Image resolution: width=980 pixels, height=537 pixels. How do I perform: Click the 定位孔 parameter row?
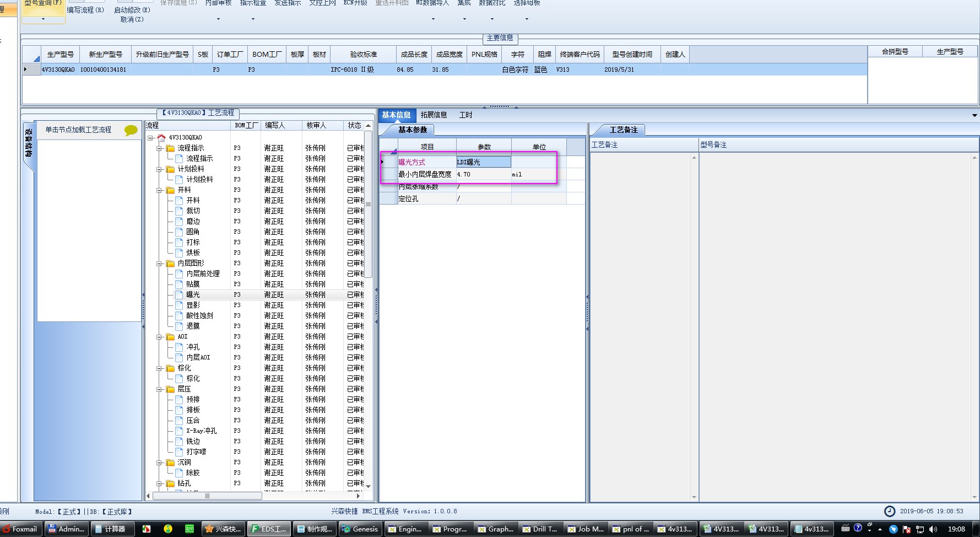point(482,198)
